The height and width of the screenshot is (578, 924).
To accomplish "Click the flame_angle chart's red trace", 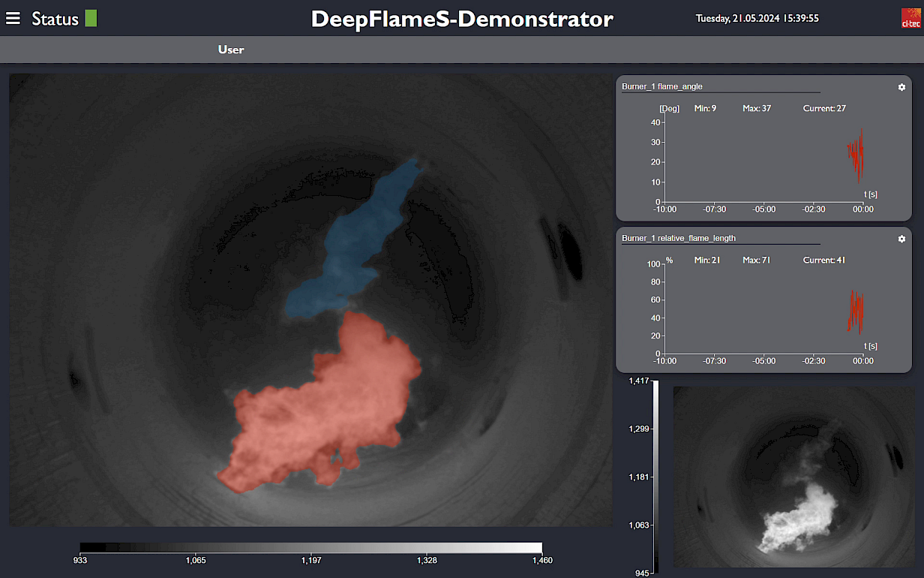I will click(x=856, y=155).
